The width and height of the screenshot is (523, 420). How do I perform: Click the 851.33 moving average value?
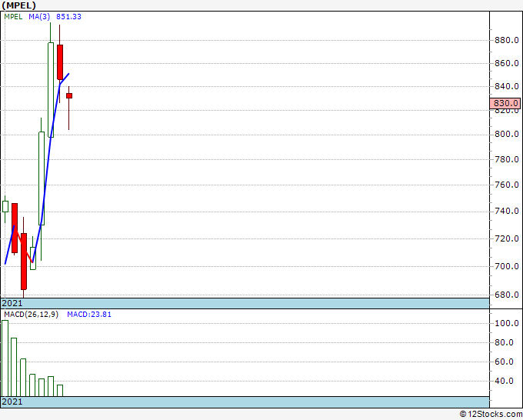[68, 17]
